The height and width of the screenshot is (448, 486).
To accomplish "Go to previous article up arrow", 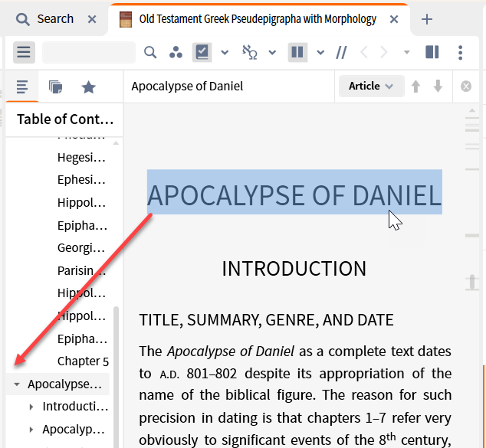I will coord(415,87).
